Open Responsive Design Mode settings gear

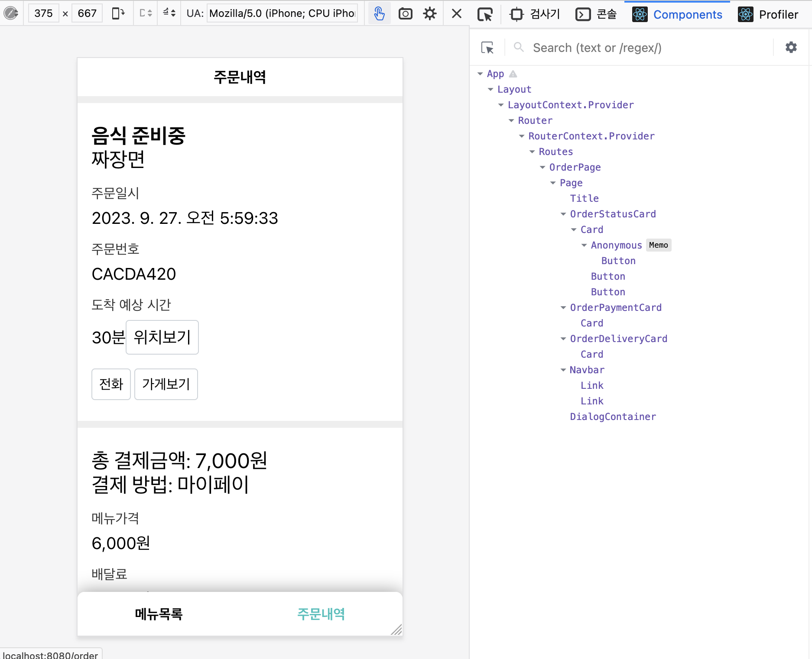coord(430,13)
